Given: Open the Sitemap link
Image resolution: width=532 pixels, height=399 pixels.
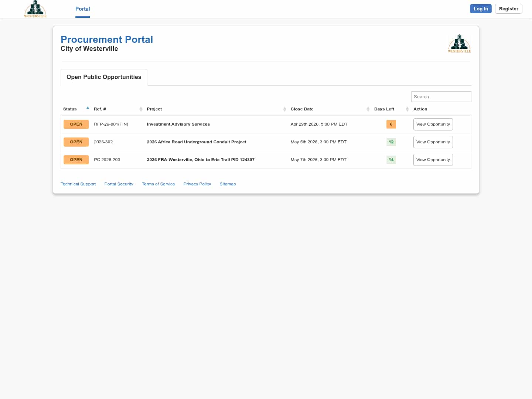Looking at the screenshot, I should tap(228, 184).
